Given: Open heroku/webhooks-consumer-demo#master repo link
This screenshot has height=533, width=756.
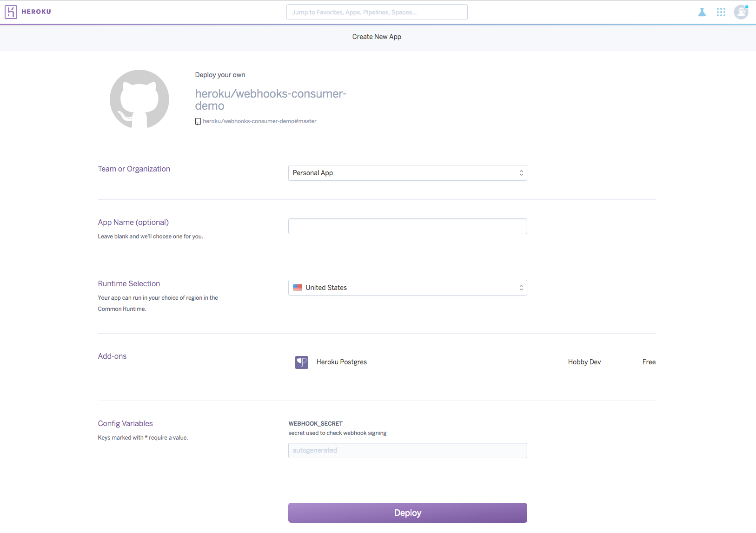Looking at the screenshot, I should pos(259,121).
